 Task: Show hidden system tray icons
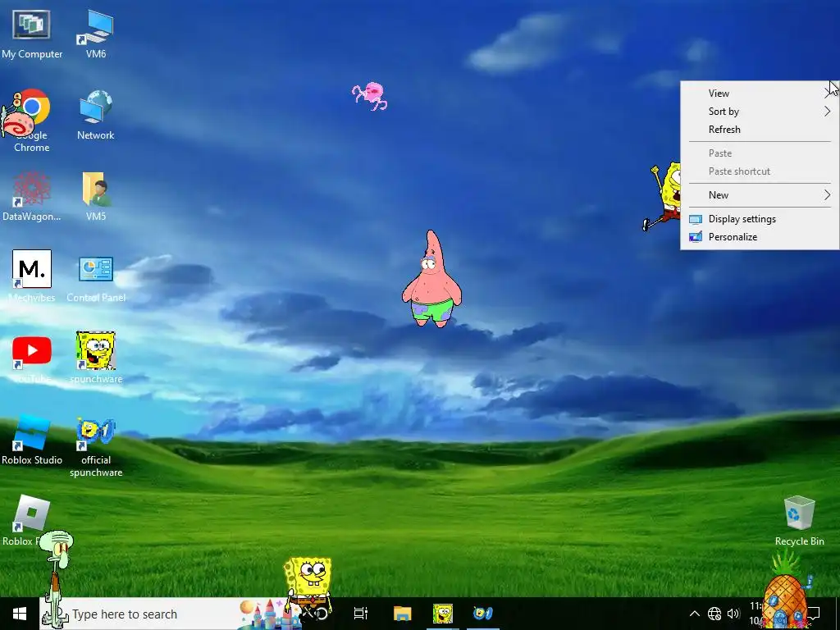point(694,614)
